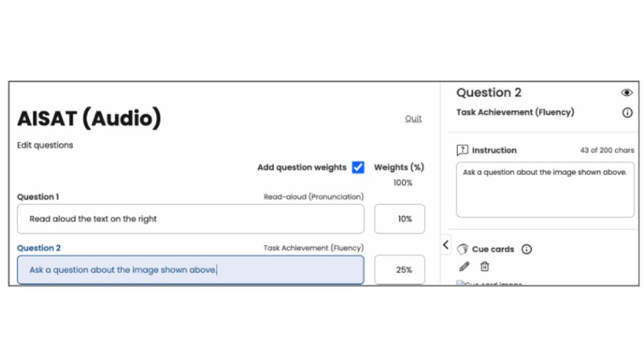Open info tooltip beside Cue cards
The image size is (644, 362).
[x=527, y=249]
